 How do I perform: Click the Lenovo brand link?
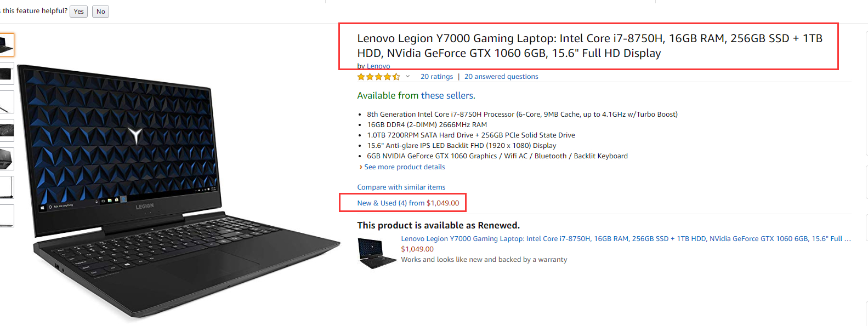point(378,66)
